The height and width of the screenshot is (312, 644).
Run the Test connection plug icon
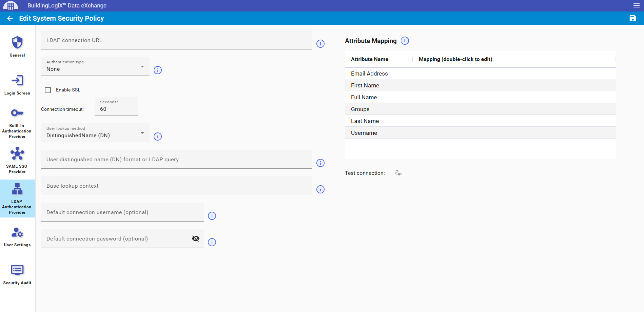(x=398, y=173)
